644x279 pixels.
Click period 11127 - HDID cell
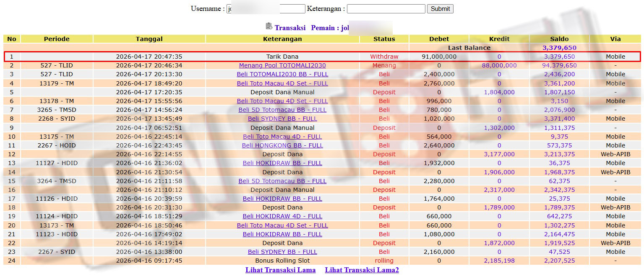[57, 163]
